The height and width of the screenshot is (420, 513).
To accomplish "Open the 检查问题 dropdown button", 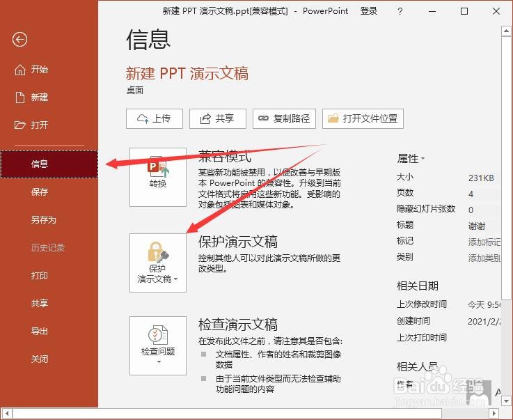I will pyautogui.click(x=158, y=345).
